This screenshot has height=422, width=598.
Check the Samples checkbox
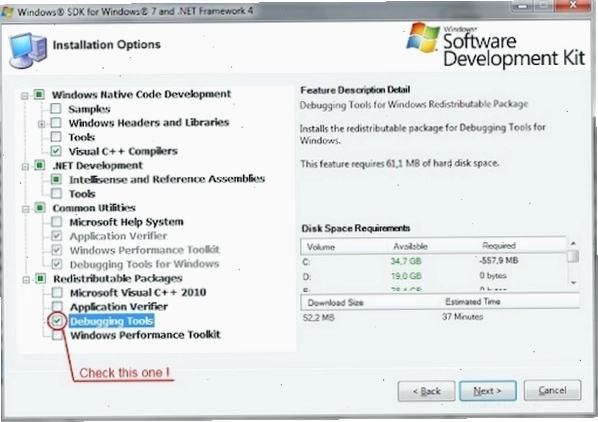[56, 108]
